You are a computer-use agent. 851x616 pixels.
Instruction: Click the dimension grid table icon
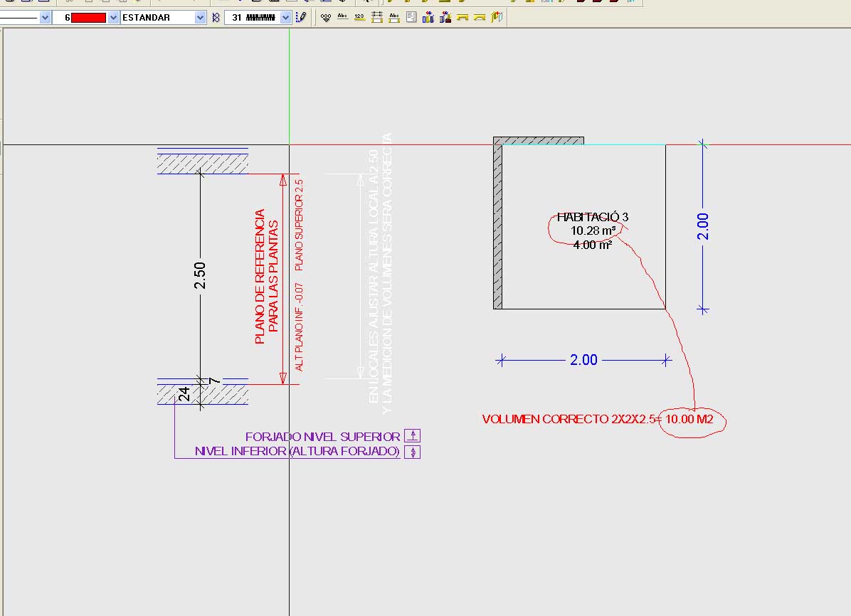tap(376, 17)
